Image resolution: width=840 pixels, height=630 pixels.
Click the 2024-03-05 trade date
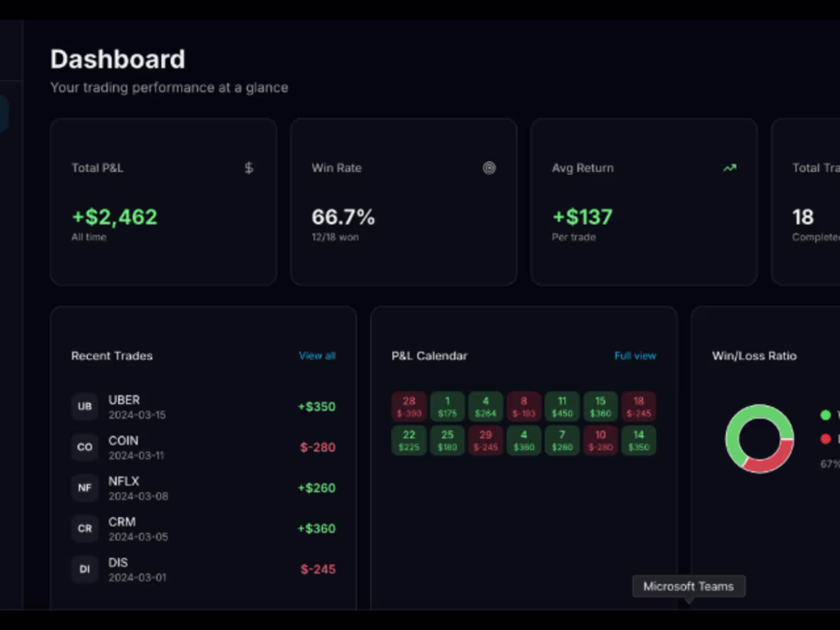tap(138, 538)
